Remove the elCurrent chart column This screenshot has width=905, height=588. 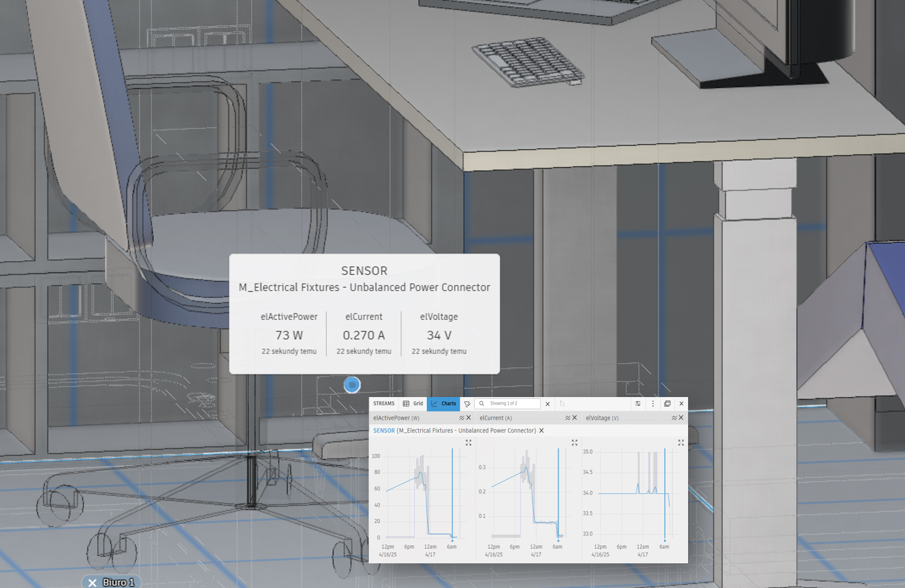click(x=575, y=418)
